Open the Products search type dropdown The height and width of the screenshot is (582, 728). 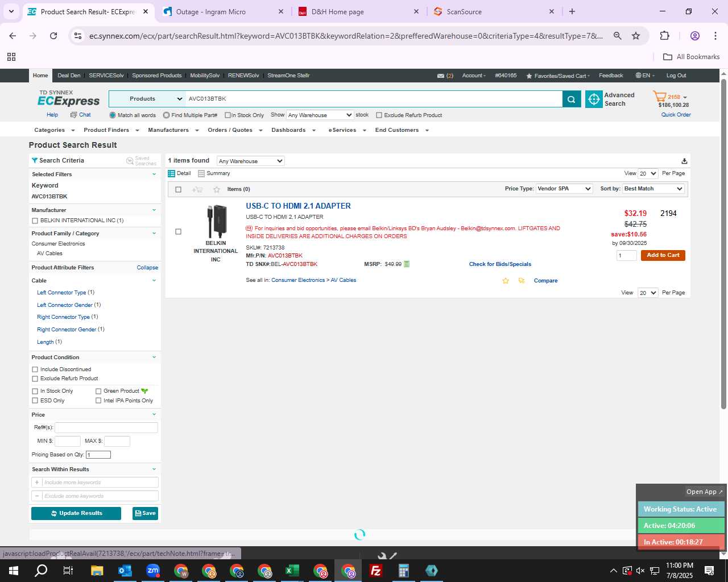(x=147, y=99)
